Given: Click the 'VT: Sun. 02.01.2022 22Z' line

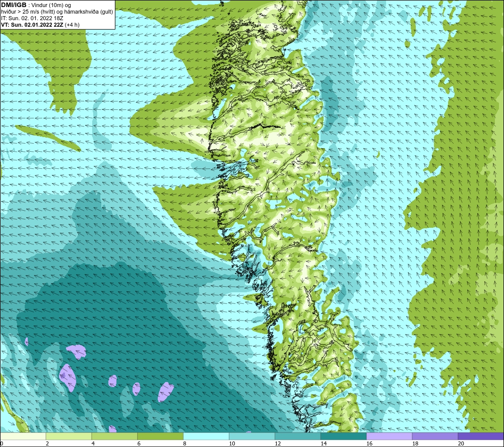Looking at the screenshot, I should tap(32, 25).
